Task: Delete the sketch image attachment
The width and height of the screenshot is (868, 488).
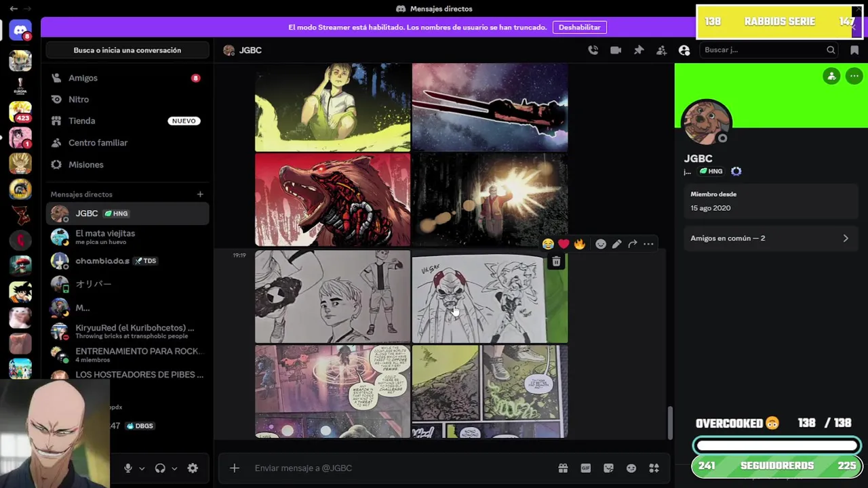Action: (x=556, y=262)
